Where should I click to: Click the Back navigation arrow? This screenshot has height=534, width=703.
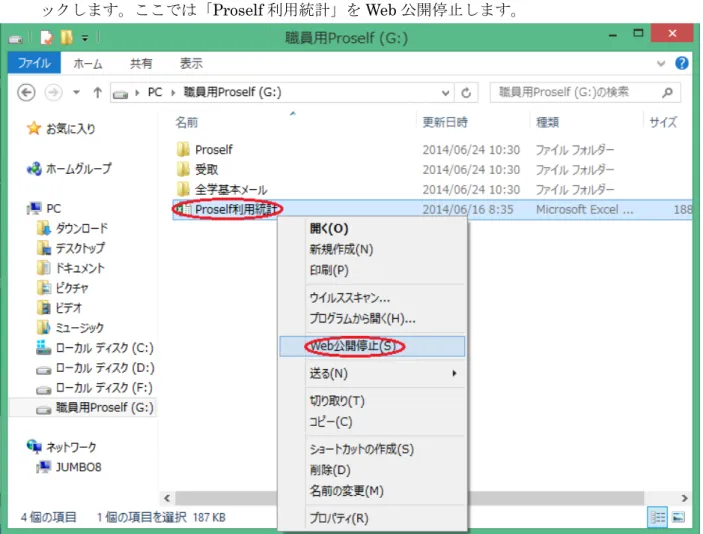(x=26, y=93)
